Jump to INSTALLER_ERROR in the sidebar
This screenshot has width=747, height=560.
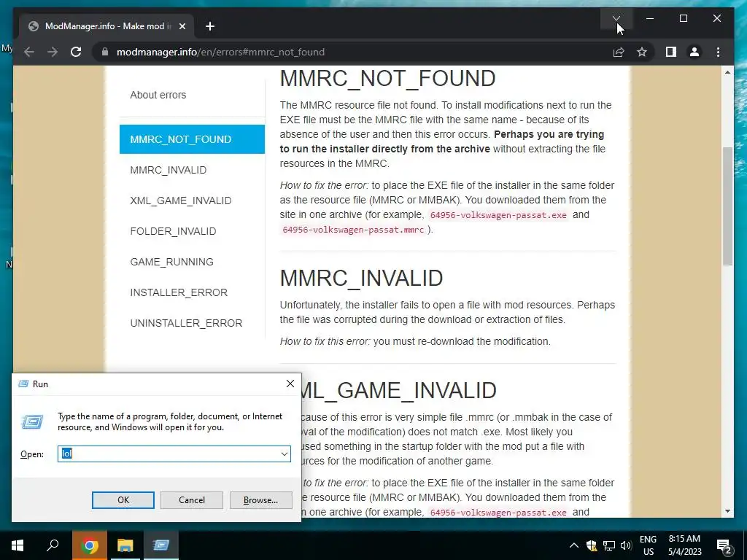179,292
